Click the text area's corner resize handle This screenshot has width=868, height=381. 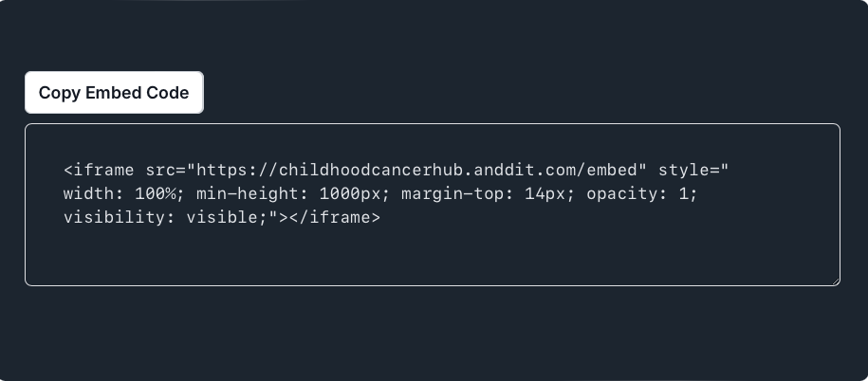836,281
